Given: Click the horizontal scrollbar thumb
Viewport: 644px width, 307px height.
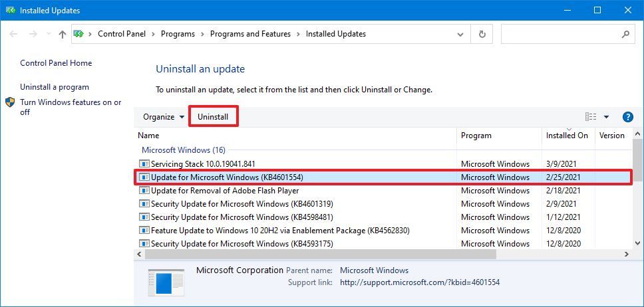Looking at the screenshot, I should coord(321,255).
